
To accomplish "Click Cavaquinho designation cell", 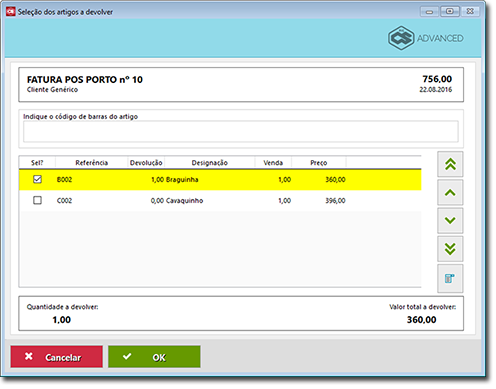I will (x=184, y=201).
